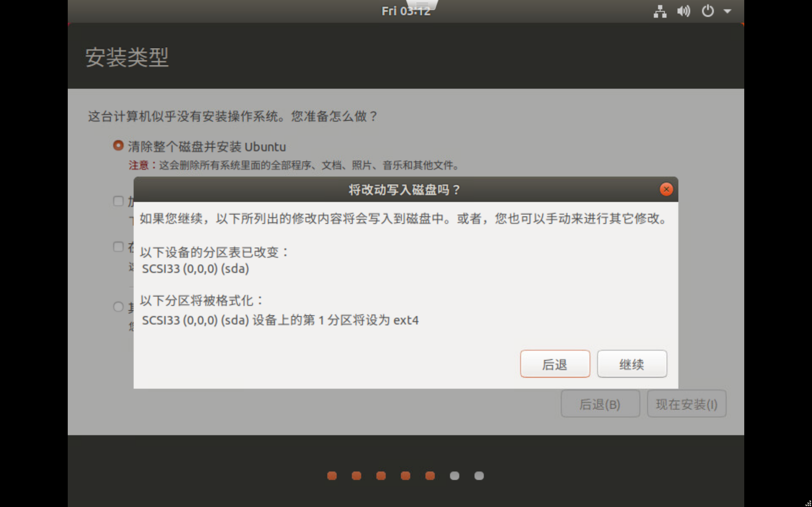
Task: Toggle the second partially hidden checkbox
Action: click(x=118, y=247)
